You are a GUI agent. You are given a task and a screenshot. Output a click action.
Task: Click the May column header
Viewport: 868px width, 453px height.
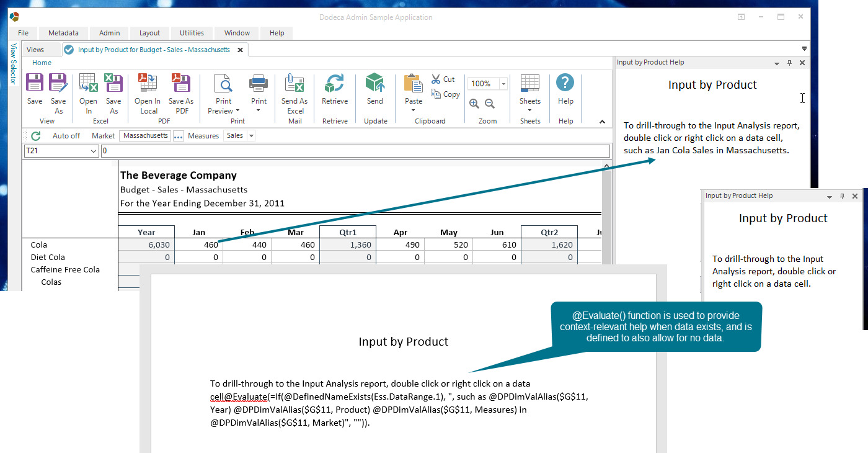[x=449, y=232]
